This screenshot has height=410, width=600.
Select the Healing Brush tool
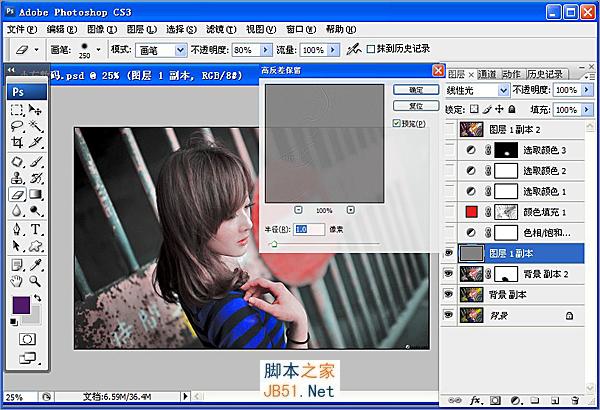tap(17, 162)
